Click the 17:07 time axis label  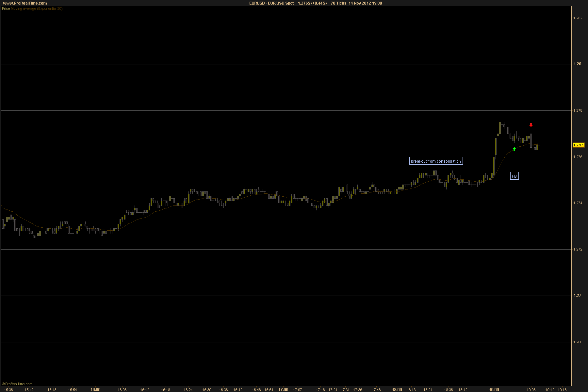(x=298, y=390)
